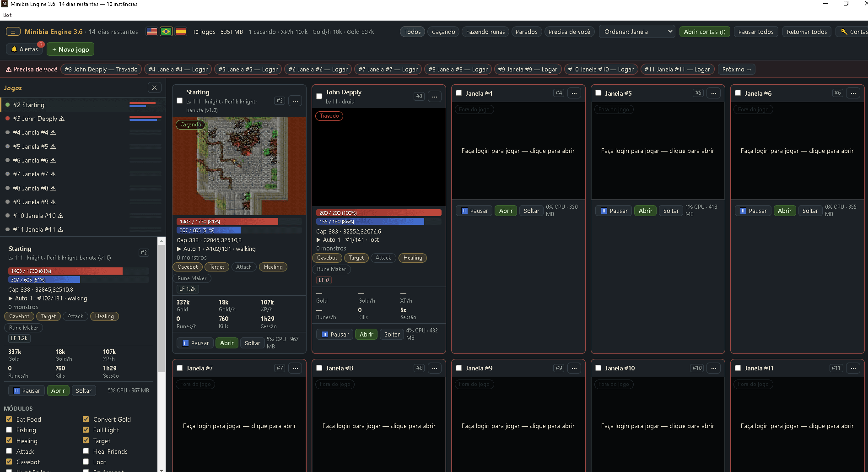Tick the Janela #4 card checkbox
Screen dimensions: 868x472
tap(459, 93)
